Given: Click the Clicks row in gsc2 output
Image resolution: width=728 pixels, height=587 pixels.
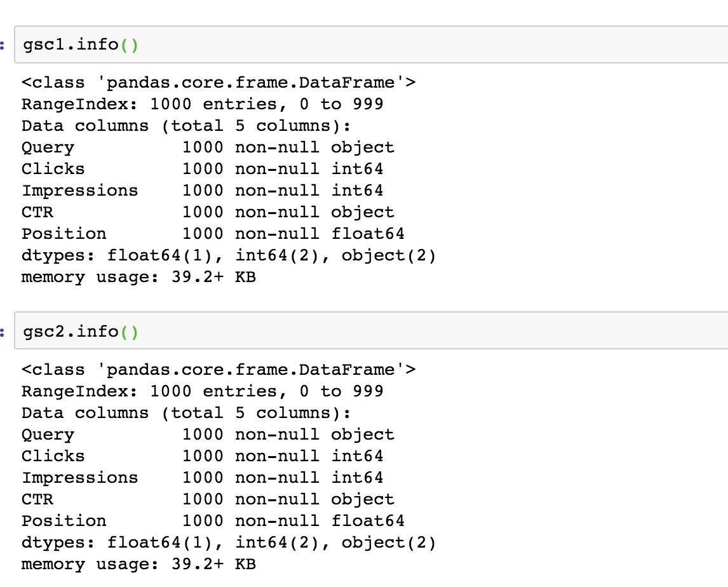Looking at the screenshot, I should coord(203,456).
